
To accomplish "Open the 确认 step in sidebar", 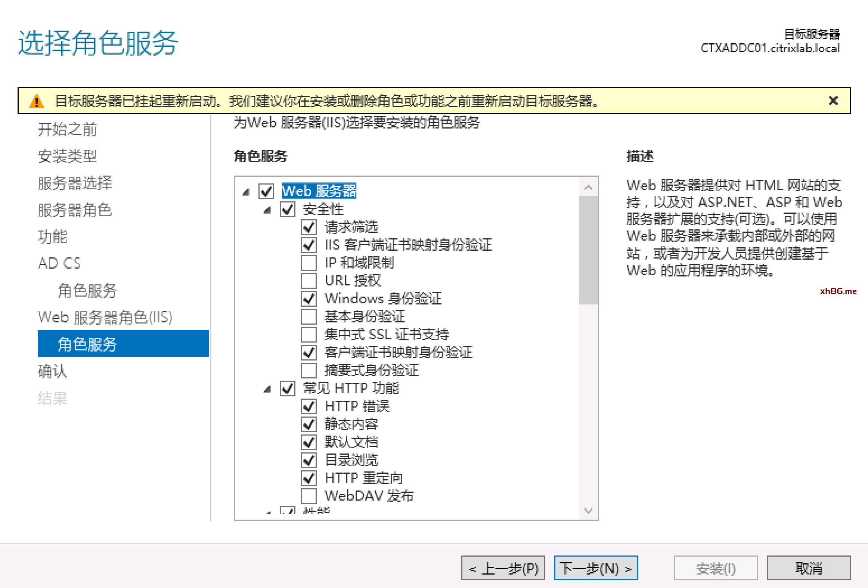I will (x=52, y=371).
